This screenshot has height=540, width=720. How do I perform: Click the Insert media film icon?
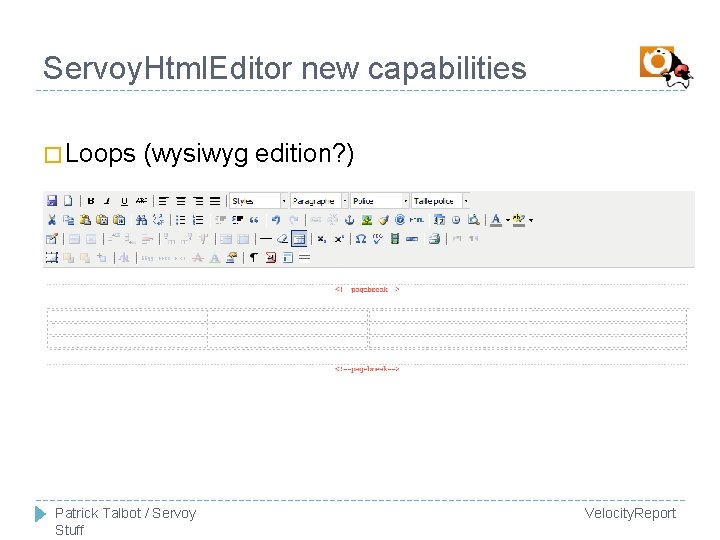click(394, 239)
